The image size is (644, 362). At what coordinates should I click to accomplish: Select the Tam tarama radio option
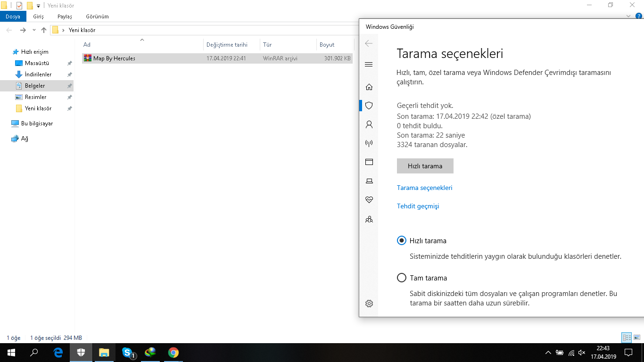point(402,278)
